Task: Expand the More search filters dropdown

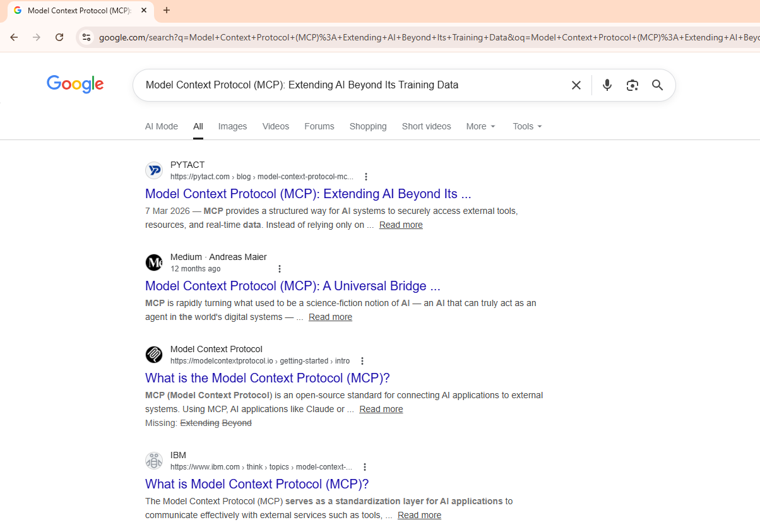Action: tap(481, 126)
